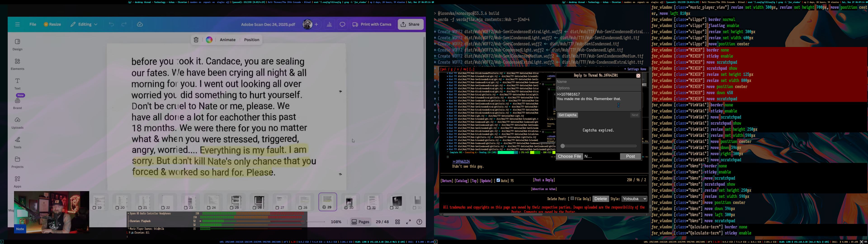This screenshot has height=244, width=868.
Task: Toggle the Auto update checkbox
Action: click(x=498, y=180)
